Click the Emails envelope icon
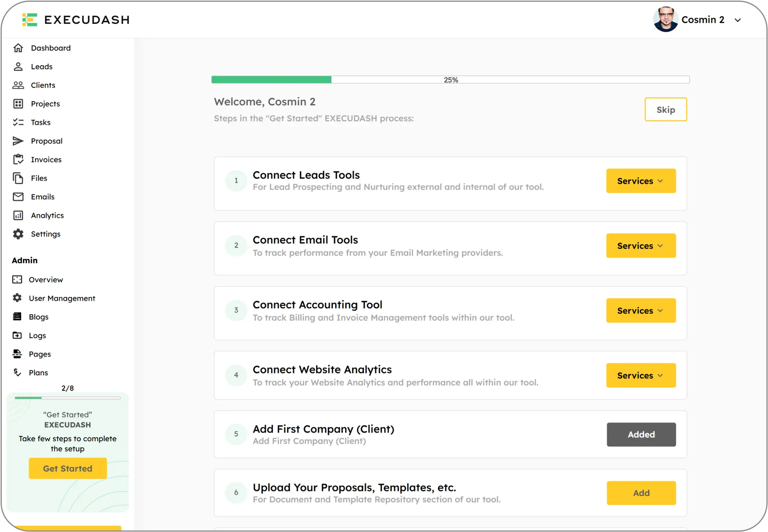Image resolution: width=768 pixels, height=532 pixels. pyautogui.click(x=18, y=197)
